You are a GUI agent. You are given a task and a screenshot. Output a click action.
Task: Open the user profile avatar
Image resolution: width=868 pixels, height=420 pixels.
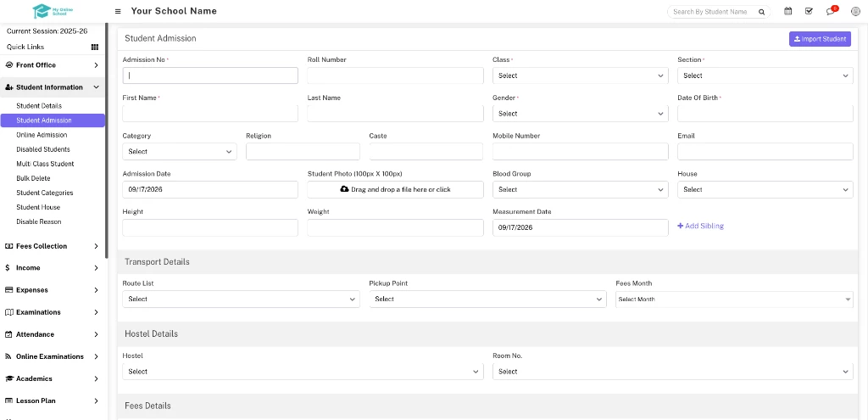pyautogui.click(x=854, y=12)
